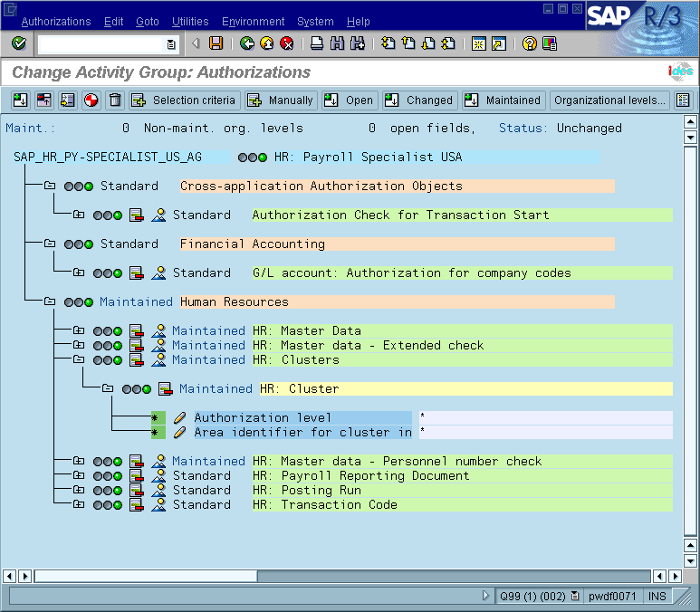This screenshot has width=700, height=612.
Task: Collapse the Human Resources folder node
Action: pos(50,302)
